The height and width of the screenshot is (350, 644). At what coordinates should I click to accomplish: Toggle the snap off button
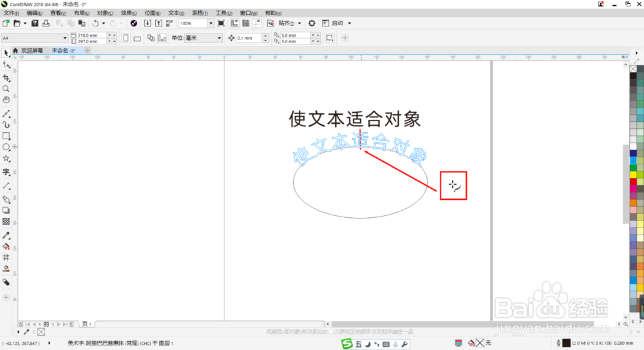[270, 23]
